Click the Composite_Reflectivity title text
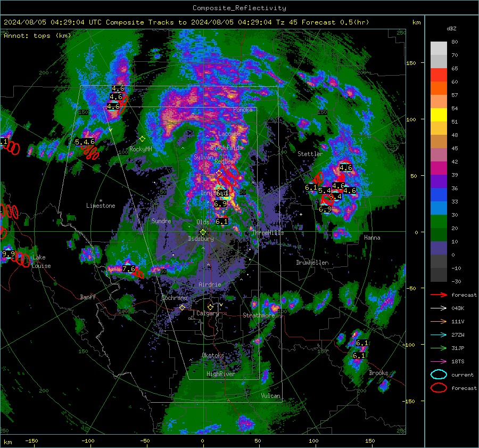This screenshot has height=448, width=479. (239, 8)
